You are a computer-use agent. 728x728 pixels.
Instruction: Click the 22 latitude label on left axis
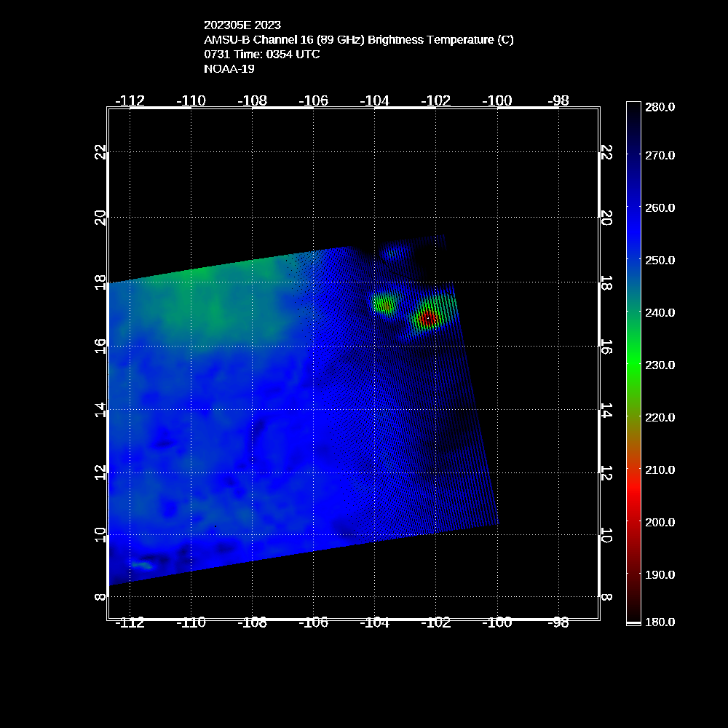click(x=100, y=151)
